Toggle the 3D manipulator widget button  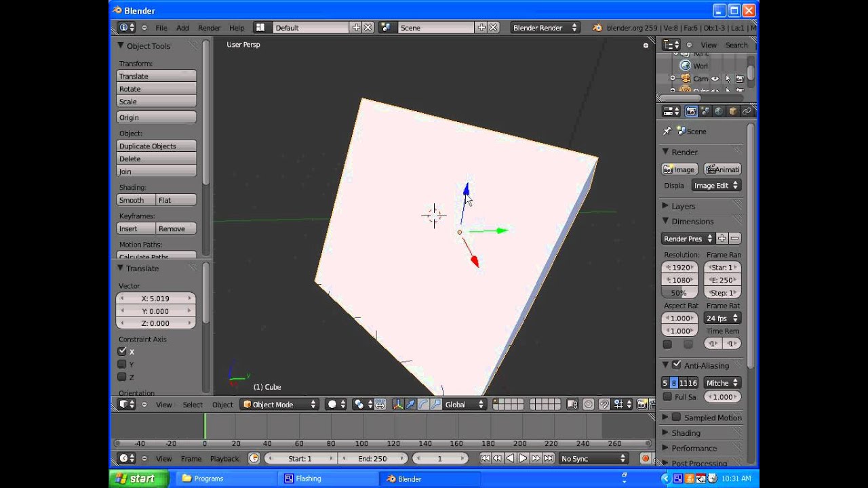[398, 404]
